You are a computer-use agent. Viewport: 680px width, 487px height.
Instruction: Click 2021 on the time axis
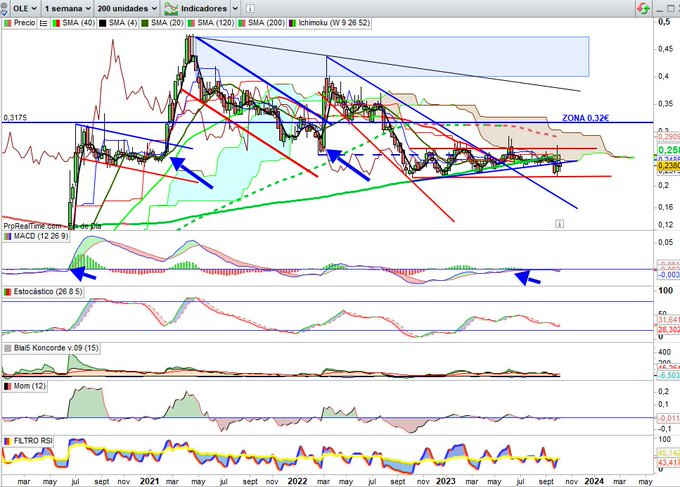pos(150,481)
